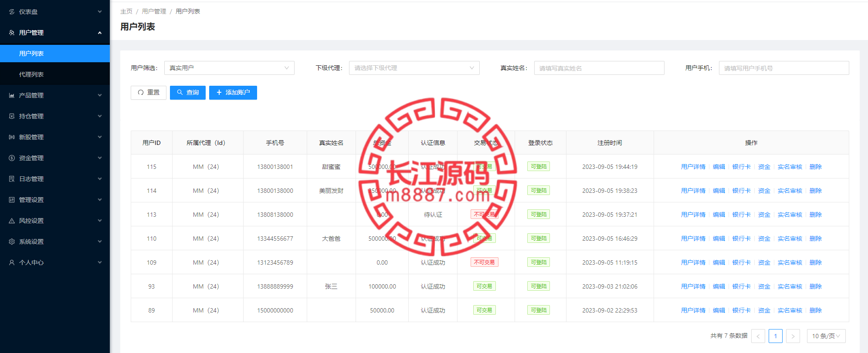Click the 用户管理 user icon in sidebar
The height and width of the screenshot is (353, 868).
click(12, 33)
